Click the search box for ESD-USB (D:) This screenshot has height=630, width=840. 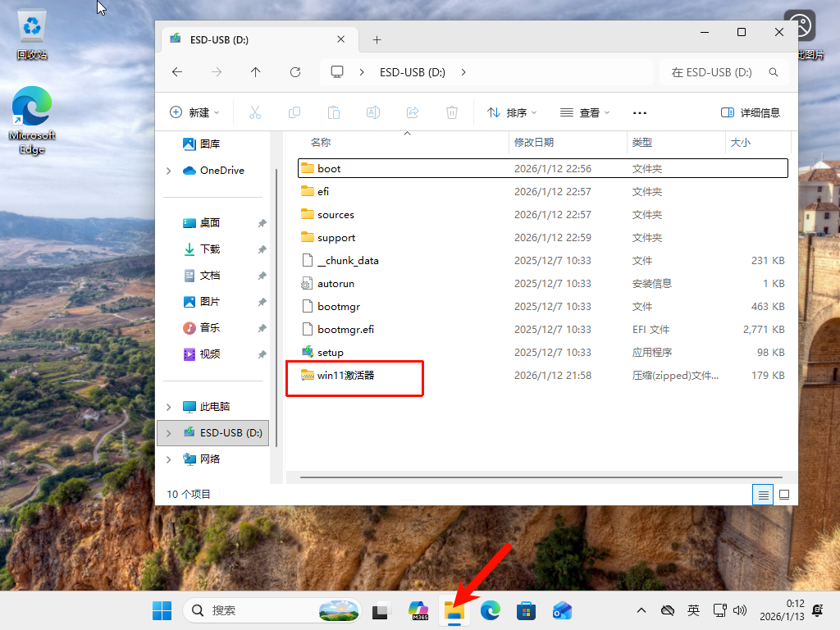point(712,72)
